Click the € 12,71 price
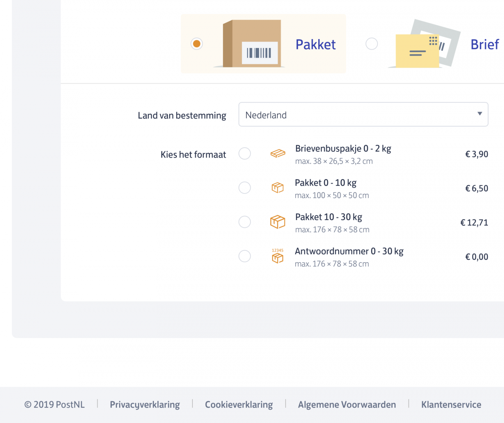The image size is (504, 423). 474,222
